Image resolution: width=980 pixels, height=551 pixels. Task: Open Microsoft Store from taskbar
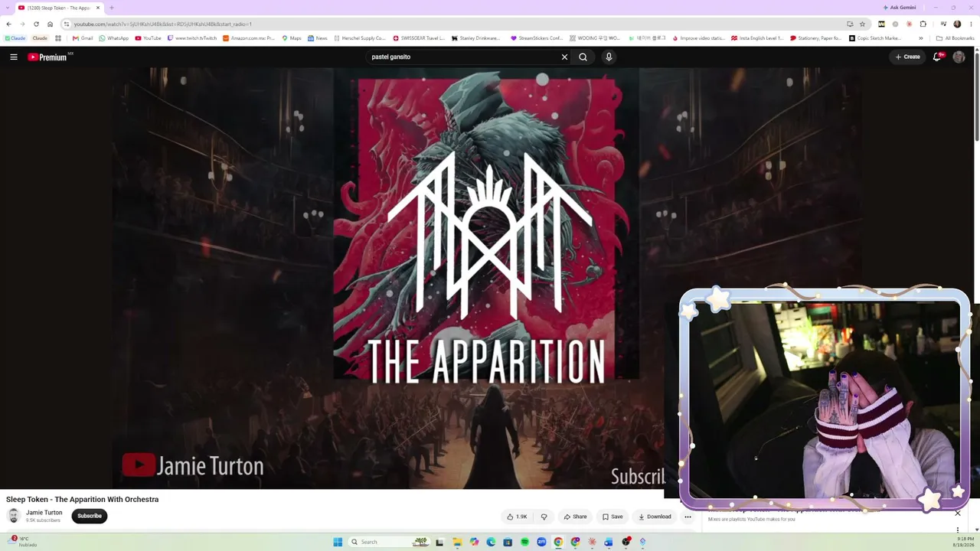508,542
